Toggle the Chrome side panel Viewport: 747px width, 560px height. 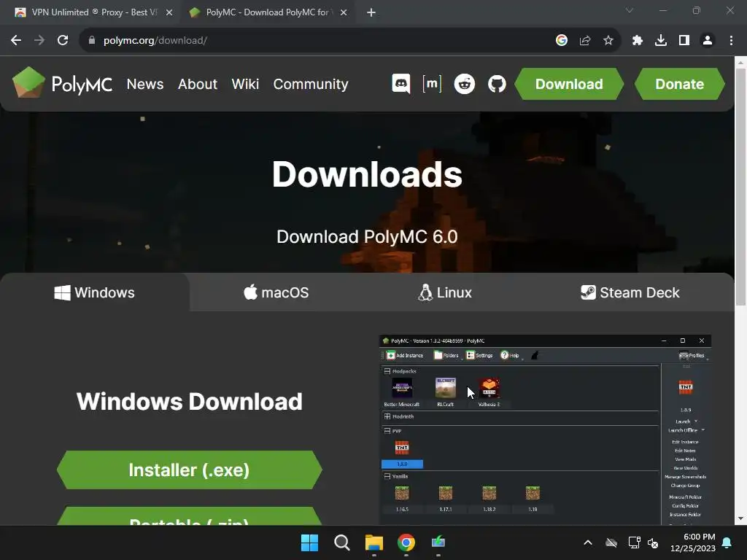click(684, 41)
